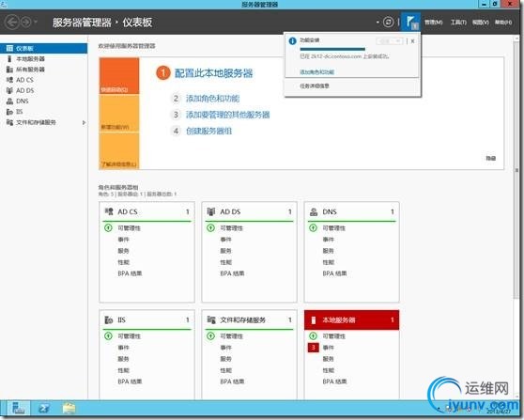Screen dimensions: 524x420
Task: Click 本地服务器 manageability green status icon
Action: pyautogui.click(x=313, y=336)
